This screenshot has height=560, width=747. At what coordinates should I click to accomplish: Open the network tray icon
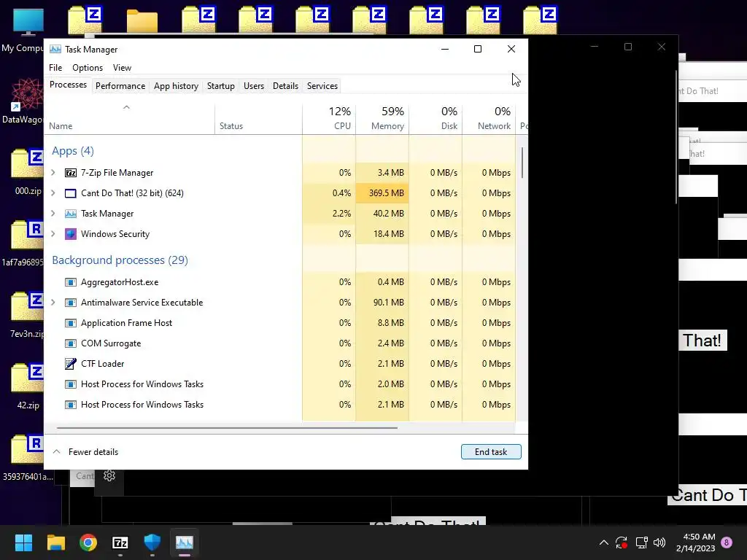click(641, 542)
